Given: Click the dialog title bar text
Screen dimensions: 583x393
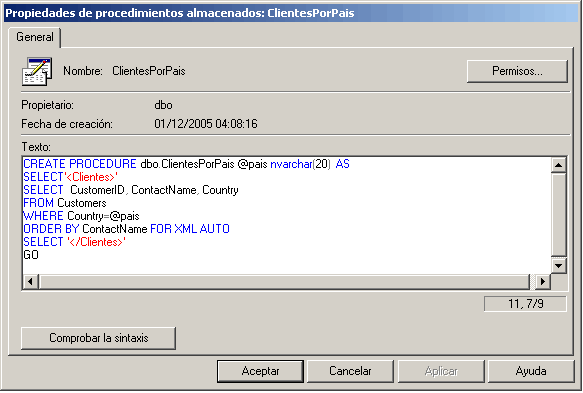Looking at the screenshot, I should pos(180,13).
